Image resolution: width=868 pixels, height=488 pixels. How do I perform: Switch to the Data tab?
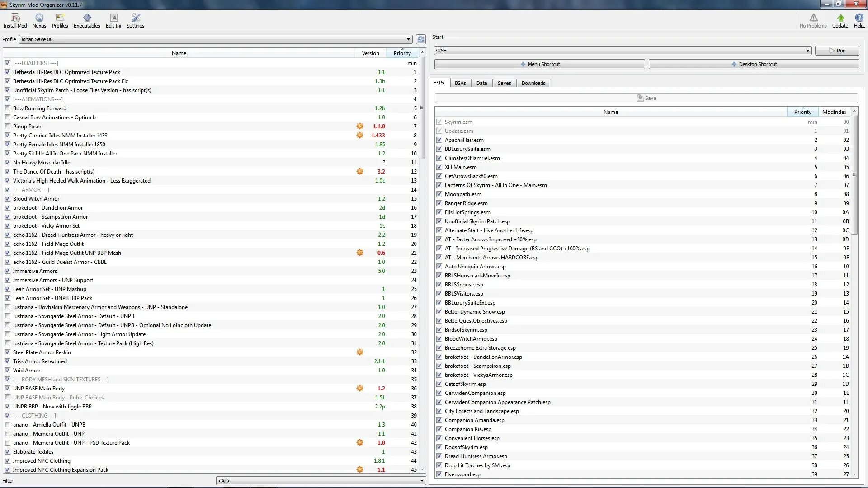482,83
